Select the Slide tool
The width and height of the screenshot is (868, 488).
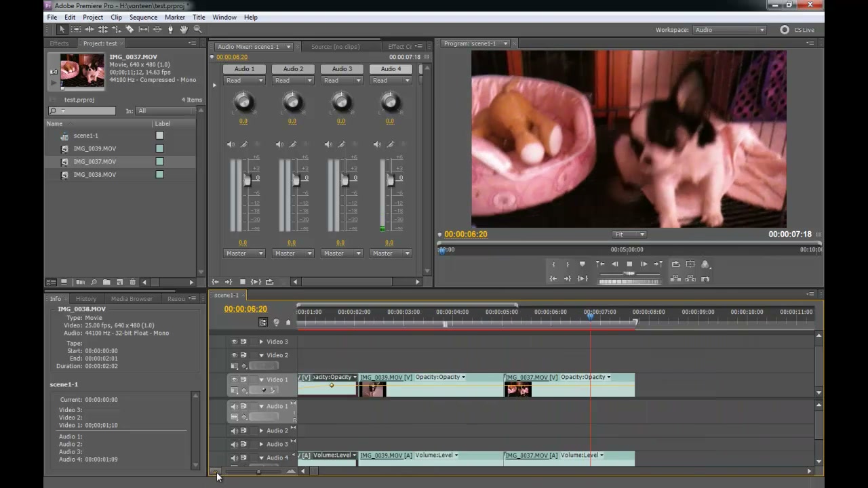point(157,29)
